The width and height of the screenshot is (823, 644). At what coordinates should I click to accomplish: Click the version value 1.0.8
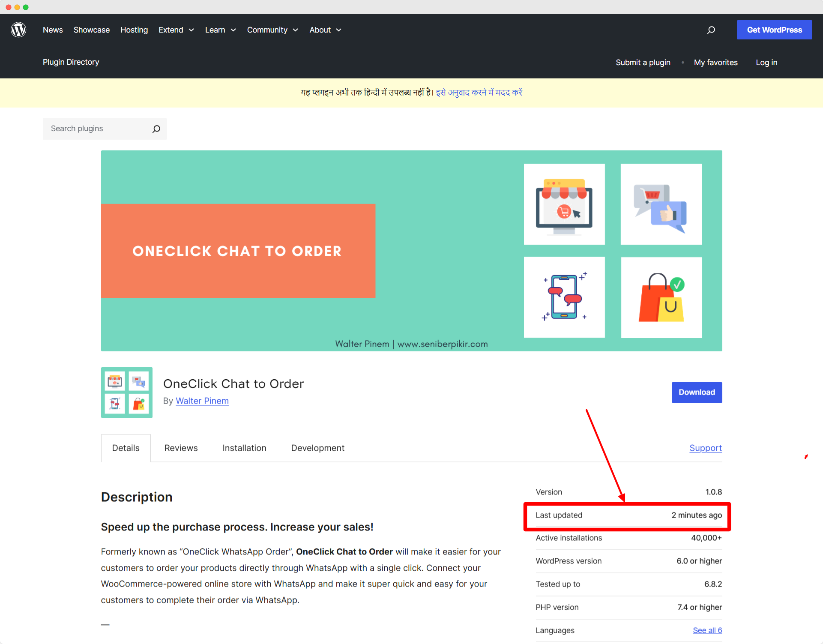coord(714,492)
